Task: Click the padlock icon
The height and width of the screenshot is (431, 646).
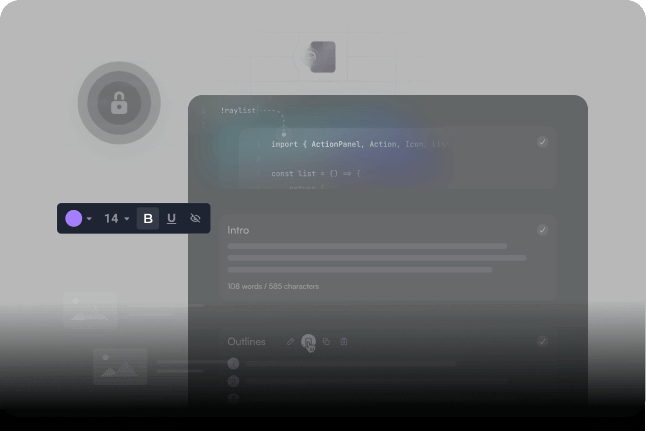Action: (119, 103)
